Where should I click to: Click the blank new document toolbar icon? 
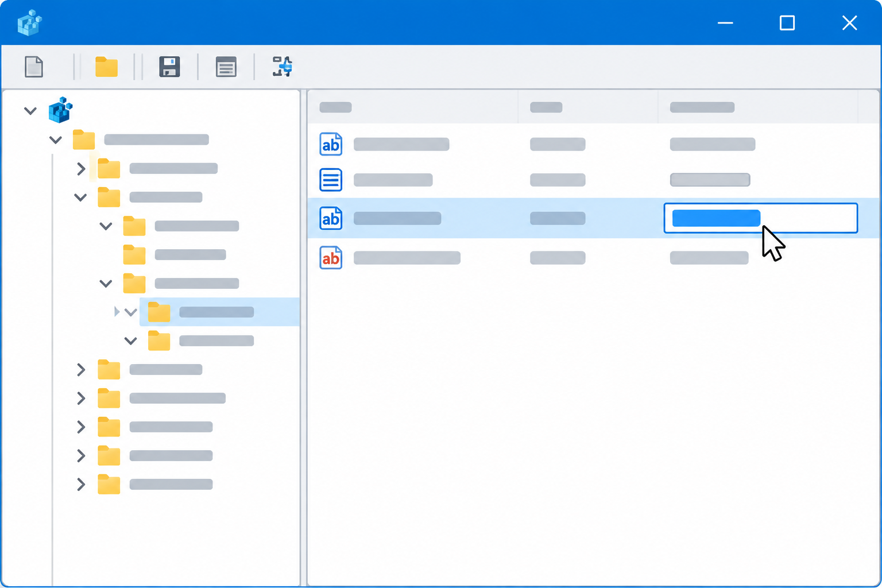pos(34,67)
